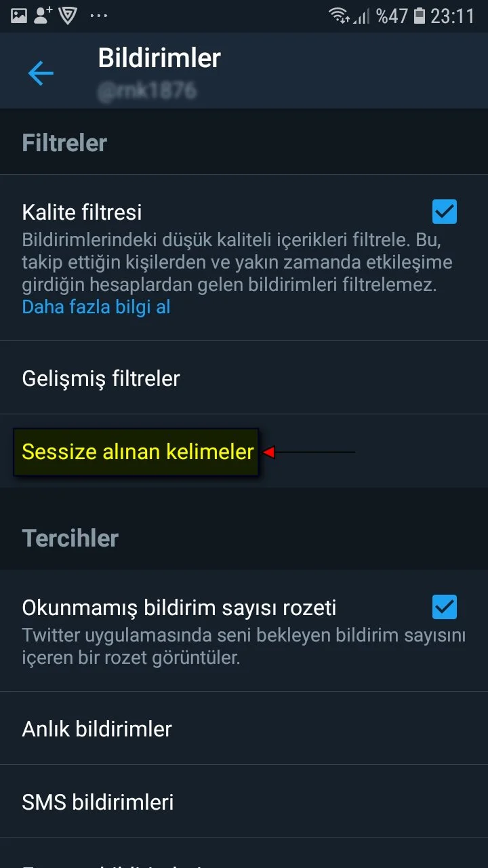The image size is (488, 868).
Task: Open SMS bildirimleri settings
Action: [x=244, y=802]
